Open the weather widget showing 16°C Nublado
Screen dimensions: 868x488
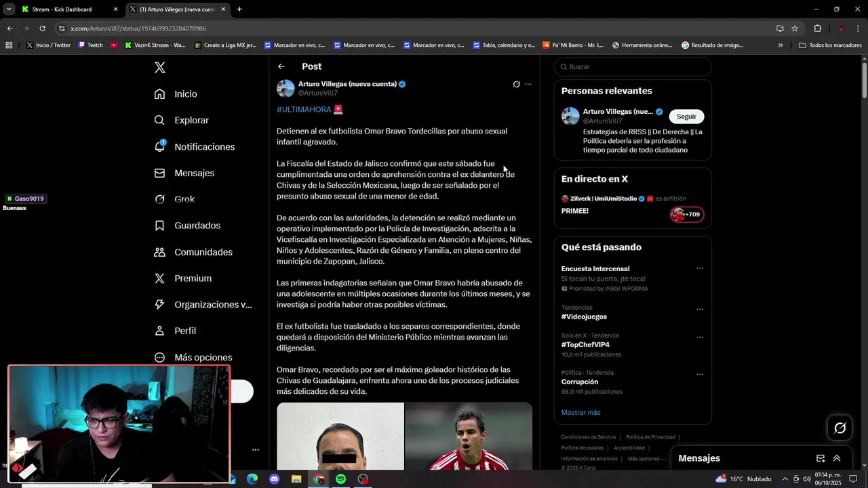tap(743, 479)
